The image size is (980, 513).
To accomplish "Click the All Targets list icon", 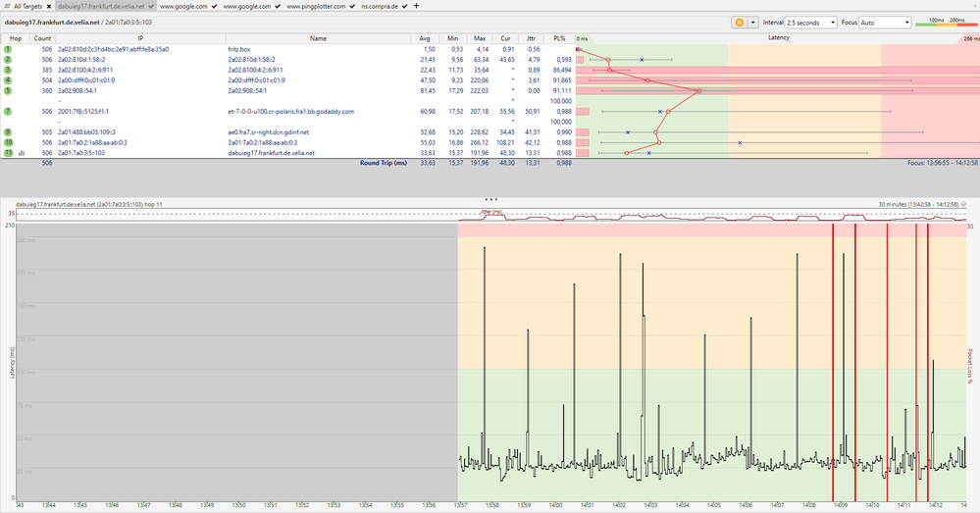I will [x=6, y=6].
